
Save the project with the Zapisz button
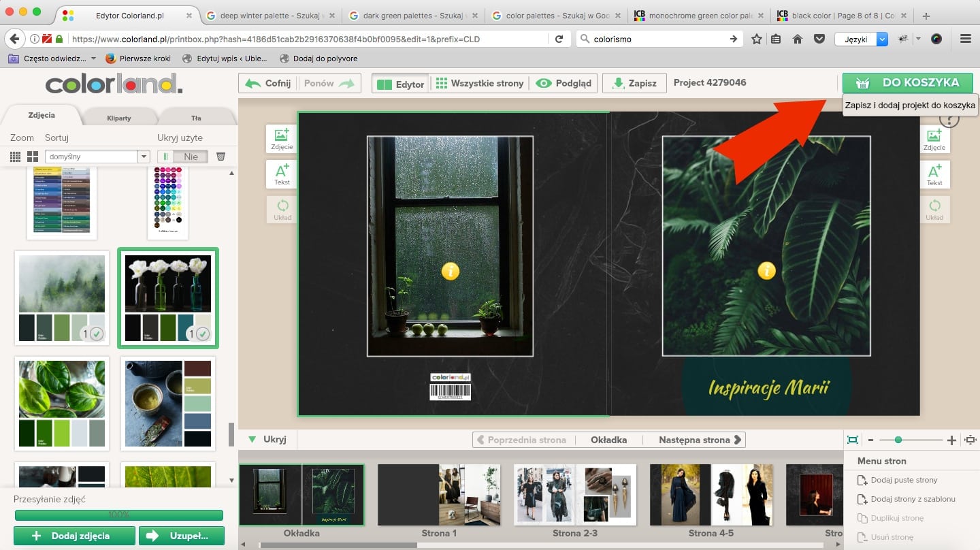634,83
